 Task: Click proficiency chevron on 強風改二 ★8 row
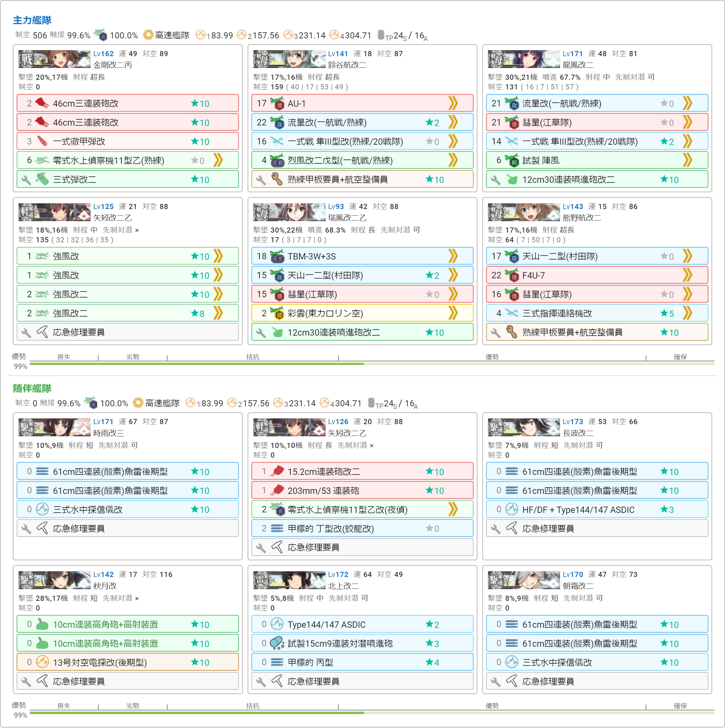pyautogui.click(x=218, y=313)
